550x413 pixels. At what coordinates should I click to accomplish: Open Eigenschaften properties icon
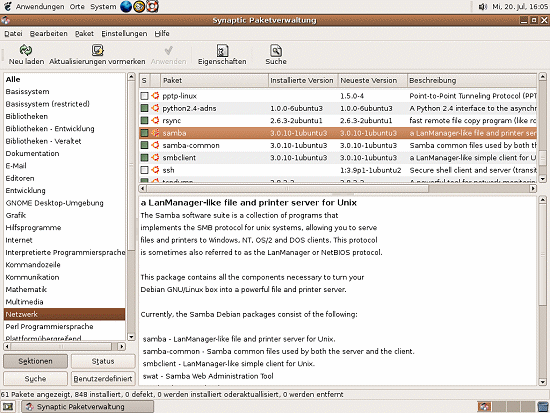(222, 51)
